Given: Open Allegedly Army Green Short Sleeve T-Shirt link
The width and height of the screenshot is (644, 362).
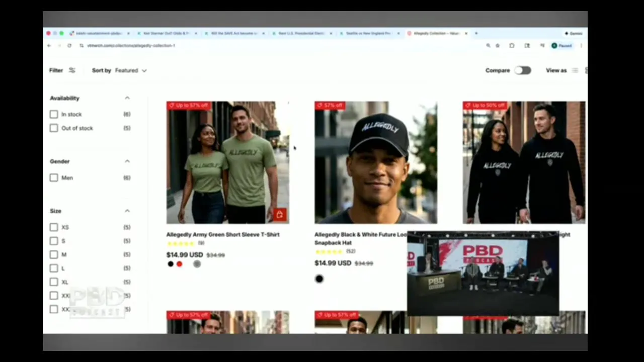Looking at the screenshot, I should (223, 235).
